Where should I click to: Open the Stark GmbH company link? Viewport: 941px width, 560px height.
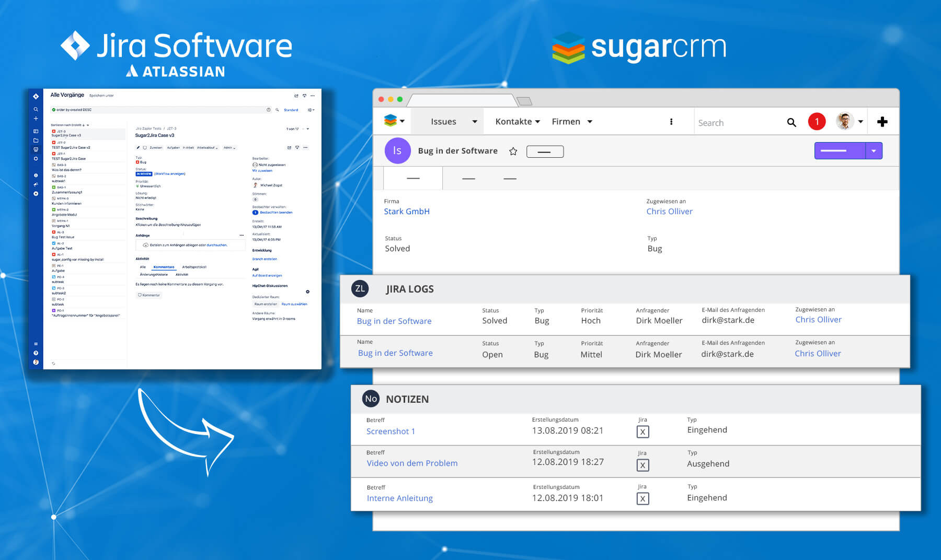(x=407, y=212)
